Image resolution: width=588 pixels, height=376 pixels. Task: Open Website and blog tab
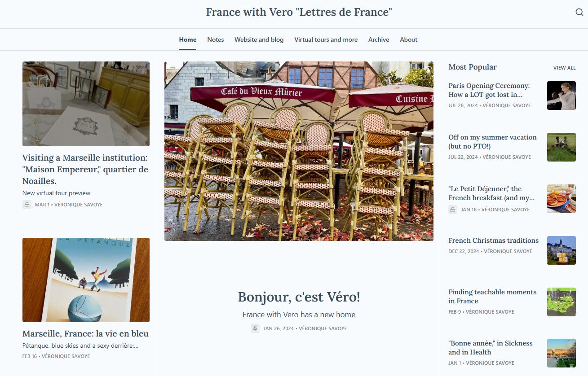point(259,39)
